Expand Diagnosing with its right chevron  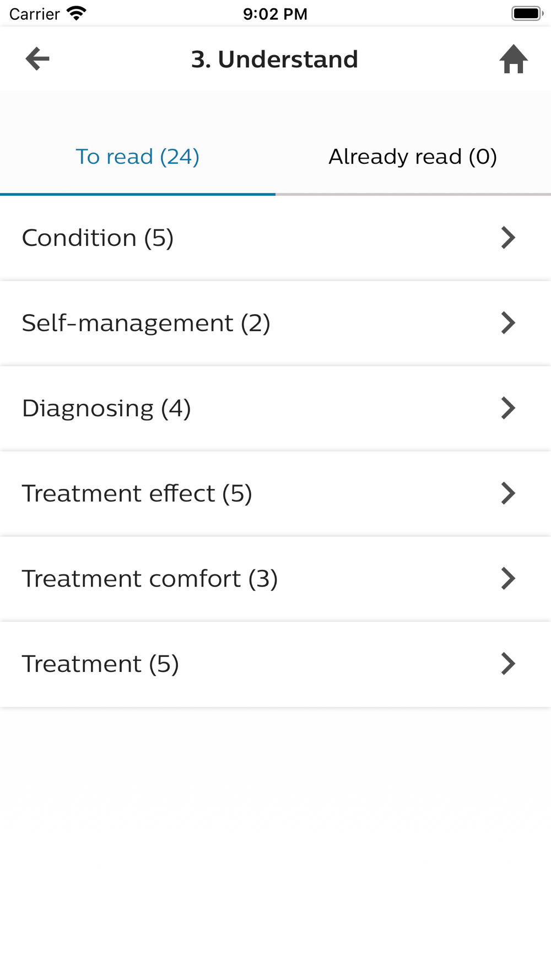(507, 408)
